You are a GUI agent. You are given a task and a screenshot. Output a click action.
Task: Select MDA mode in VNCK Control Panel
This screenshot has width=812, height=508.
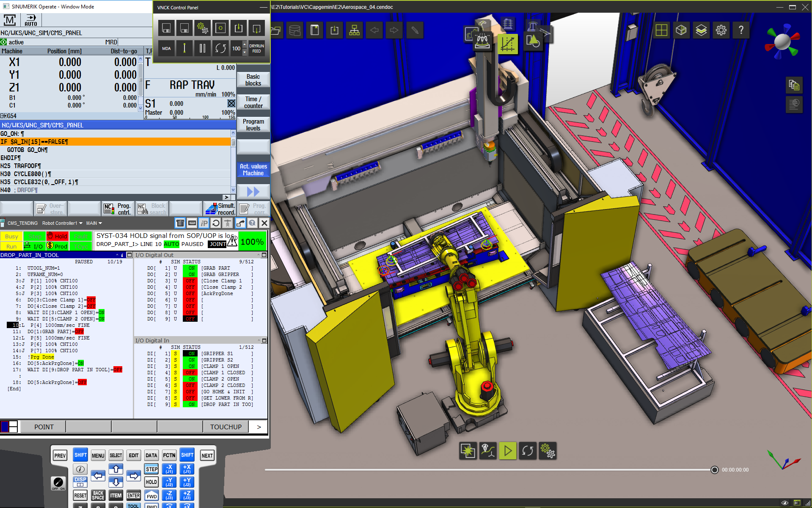click(x=166, y=48)
